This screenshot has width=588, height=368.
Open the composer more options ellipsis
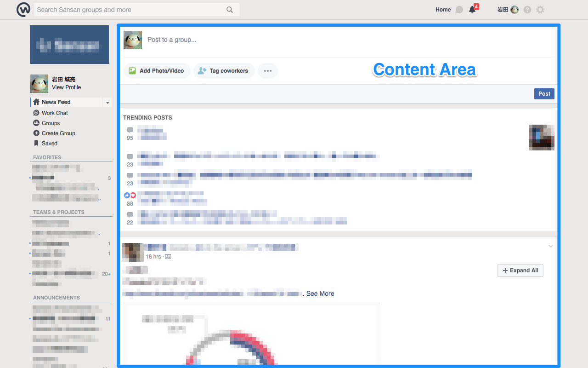[x=268, y=71]
